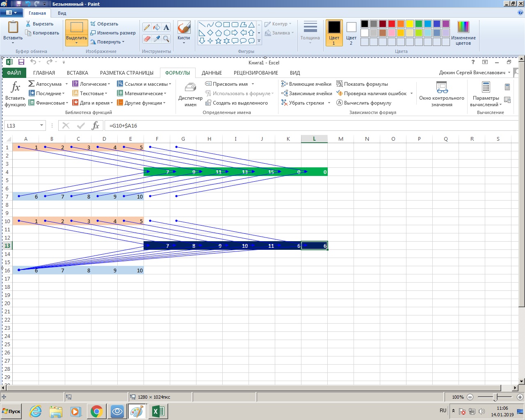Viewport: 525px width, 420px height.
Task: Click the ФАЙЛ tab in Excel image
Action: coord(14,73)
